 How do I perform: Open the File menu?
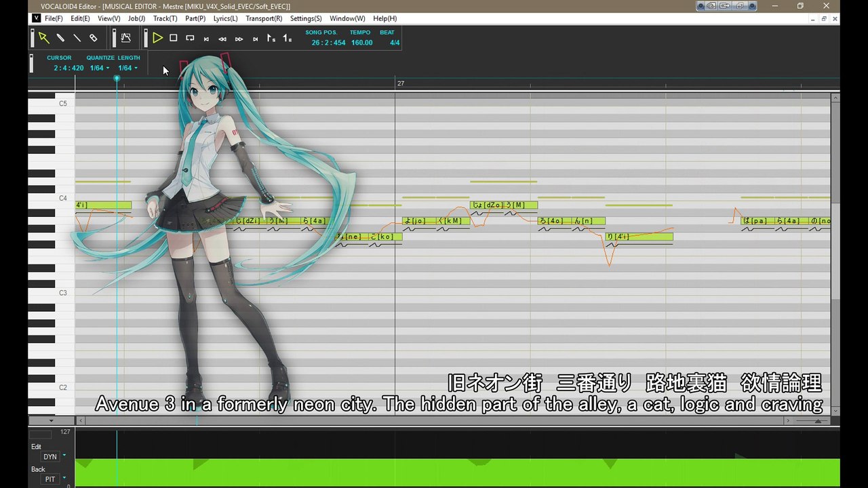[54, 18]
